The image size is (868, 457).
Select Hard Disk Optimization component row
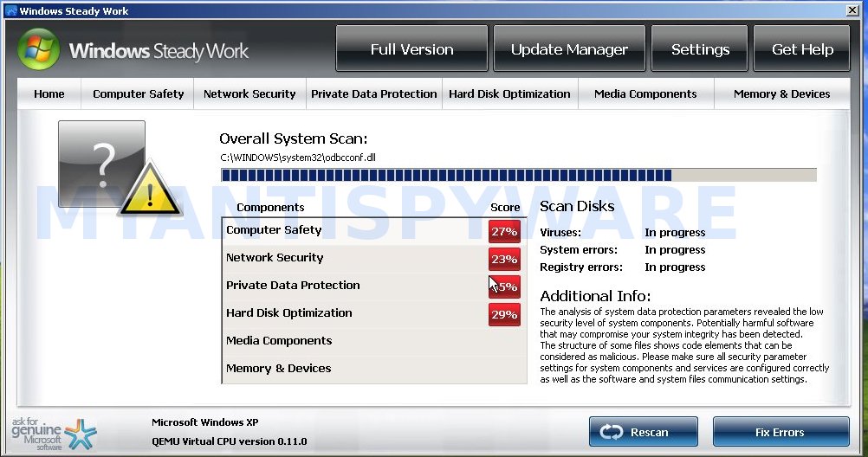374,314
